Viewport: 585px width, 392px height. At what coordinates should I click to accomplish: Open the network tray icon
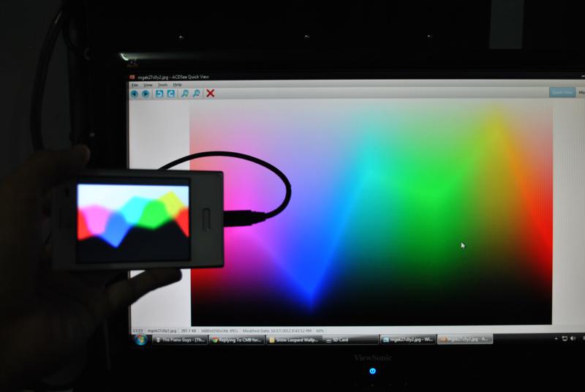565,339
